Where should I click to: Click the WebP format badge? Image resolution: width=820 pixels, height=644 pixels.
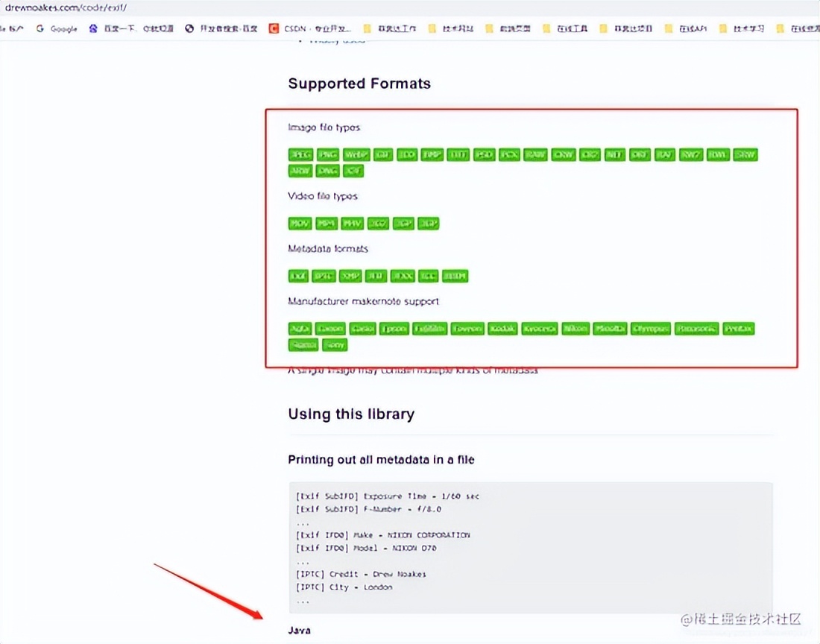pyautogui.click(x=356, y=155)
